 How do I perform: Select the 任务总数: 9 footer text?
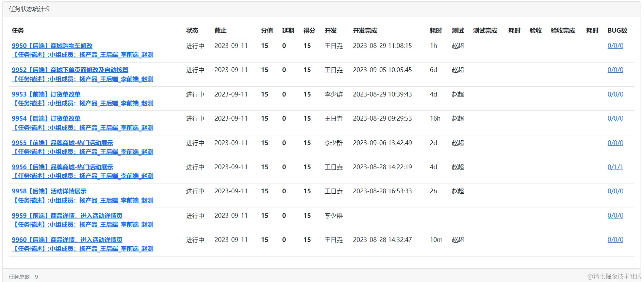tap(23, 277)
